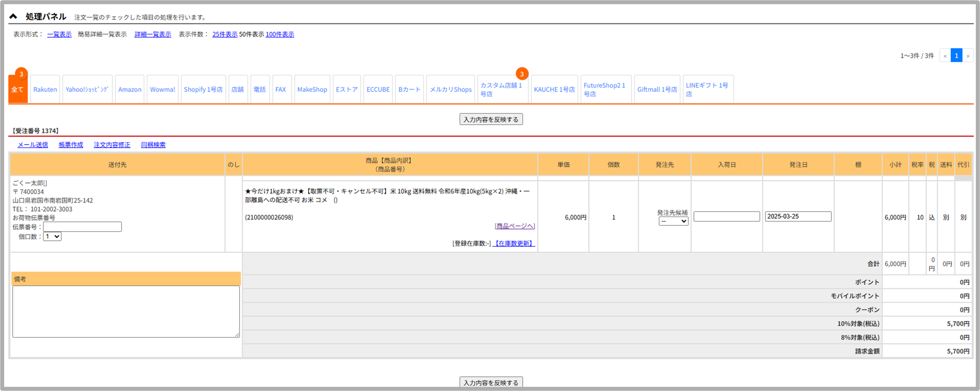Open the MakeShop tab
Screen dimensions: 980x391
tap(312, 89)
